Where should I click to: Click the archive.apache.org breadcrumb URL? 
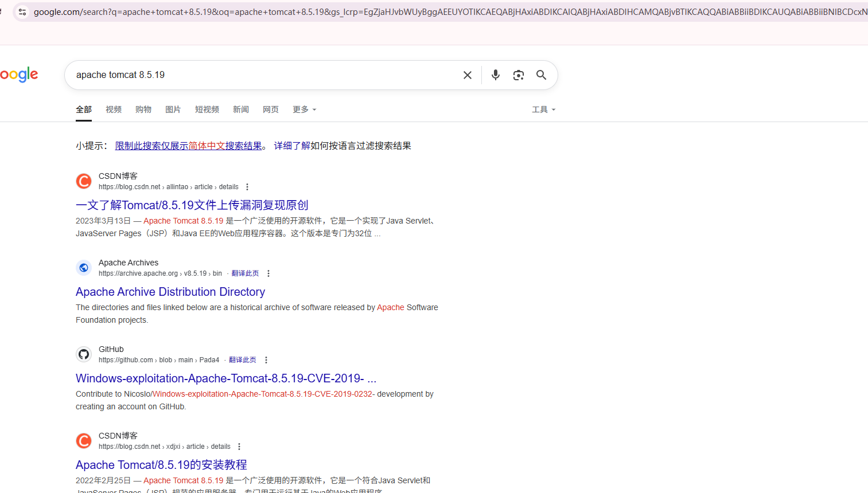(160, 273)
